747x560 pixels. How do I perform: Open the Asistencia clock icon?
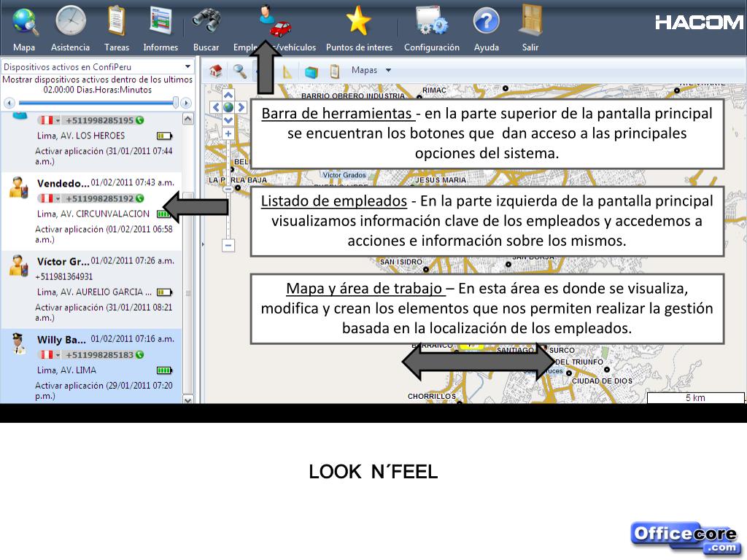pyautogui.click(x=71, y=21)
